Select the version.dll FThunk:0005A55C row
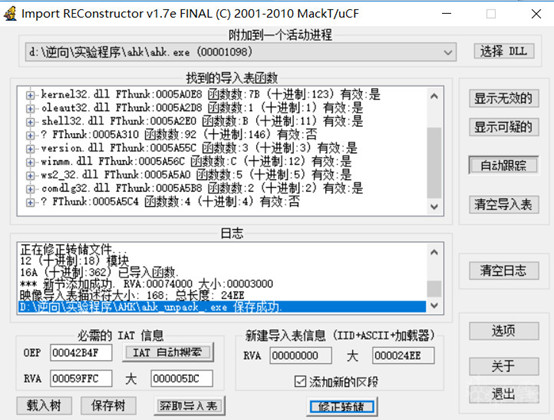 [x=199, y=148]
